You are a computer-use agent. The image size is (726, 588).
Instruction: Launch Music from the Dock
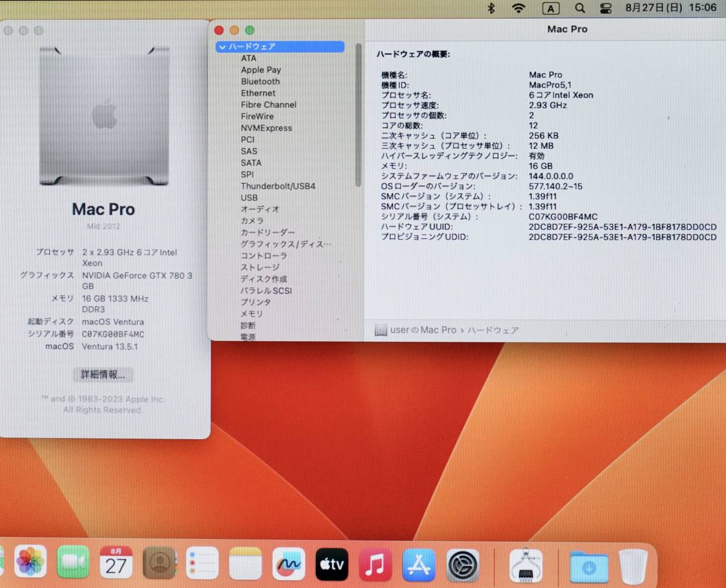[375, 564]
